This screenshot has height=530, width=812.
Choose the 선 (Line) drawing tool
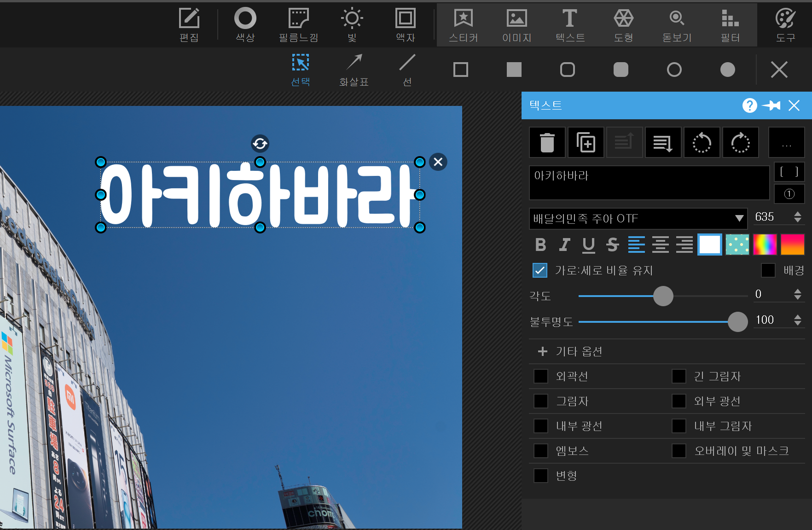click(x=407, y=70)
